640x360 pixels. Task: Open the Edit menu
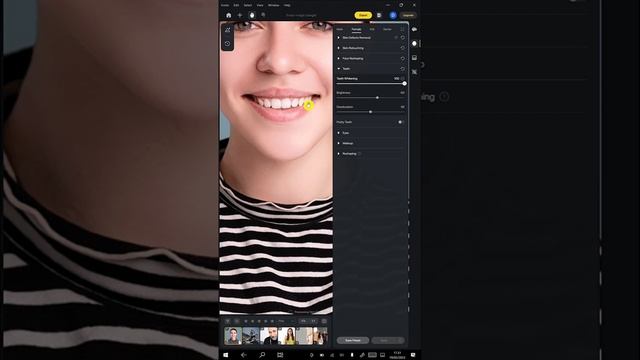tap(236, 5)
